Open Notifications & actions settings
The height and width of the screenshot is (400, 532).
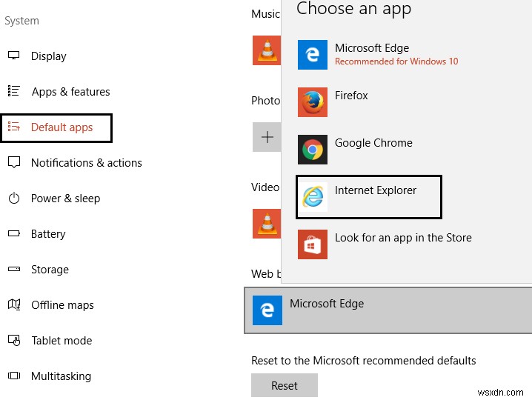86,163
